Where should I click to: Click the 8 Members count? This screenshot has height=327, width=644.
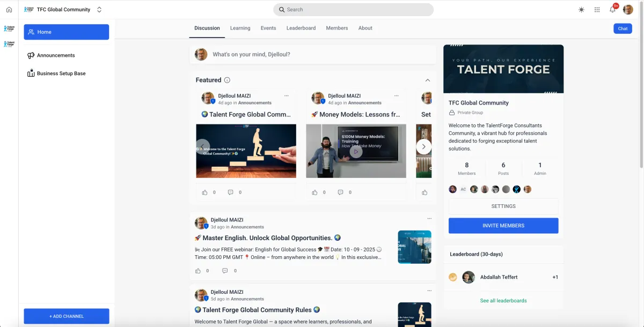pyautogui.click(x=466, y=168)
